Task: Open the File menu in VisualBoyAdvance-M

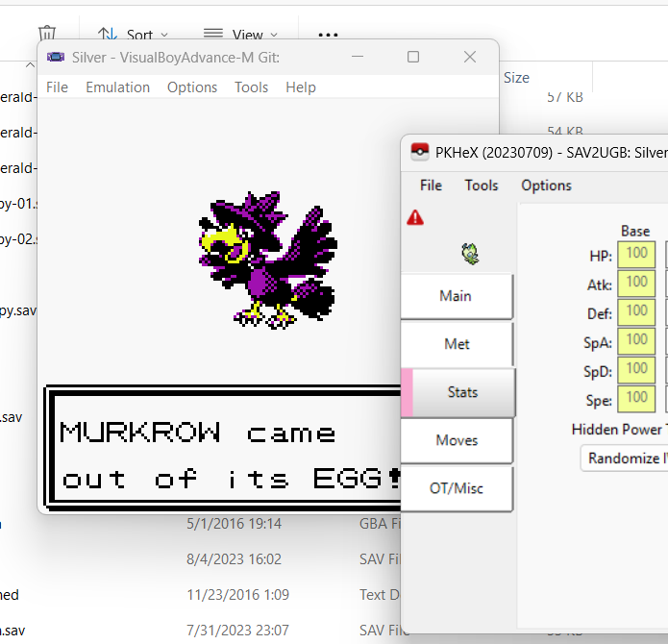Action: (x=57, y=87)
